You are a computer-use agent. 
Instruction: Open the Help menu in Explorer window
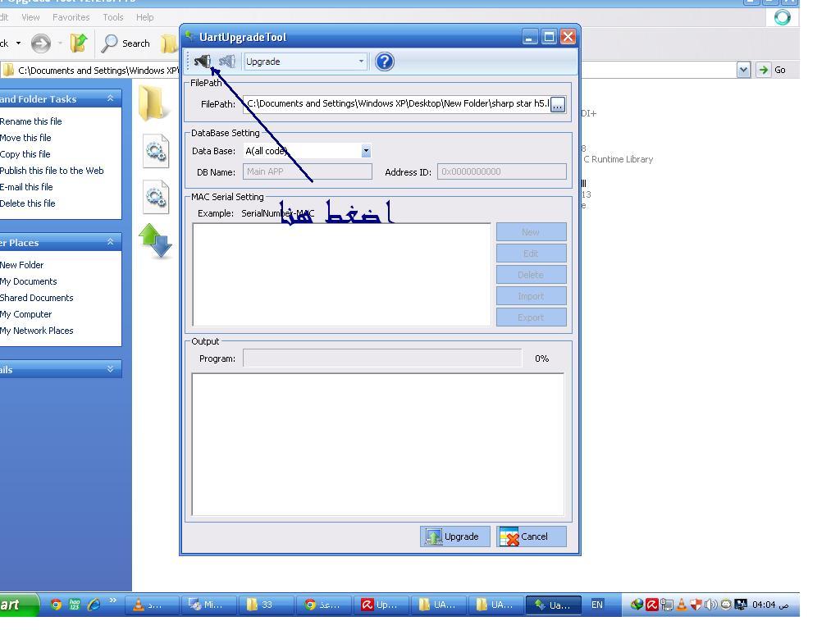click(x=144, y=17)
